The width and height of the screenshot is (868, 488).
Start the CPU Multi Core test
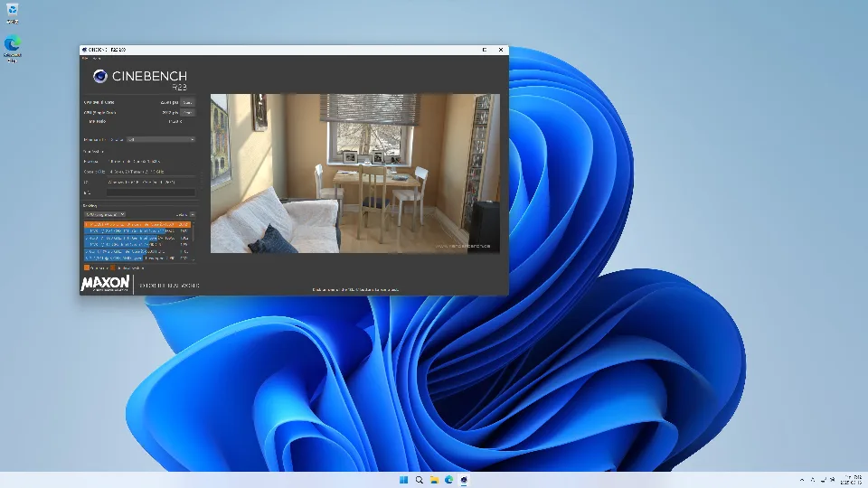pyautogui.click(x=187, y=103)
